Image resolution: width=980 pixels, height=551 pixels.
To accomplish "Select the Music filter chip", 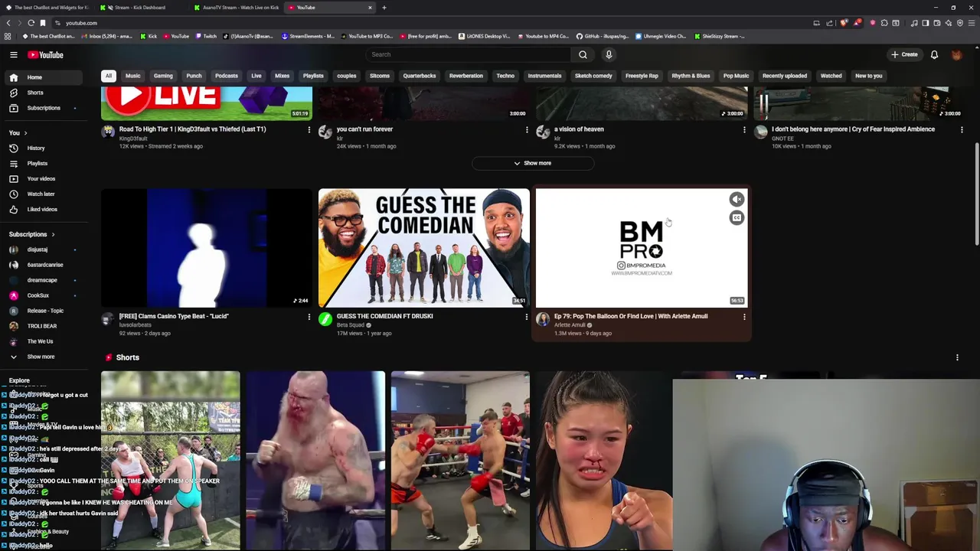I will [132, 76].
